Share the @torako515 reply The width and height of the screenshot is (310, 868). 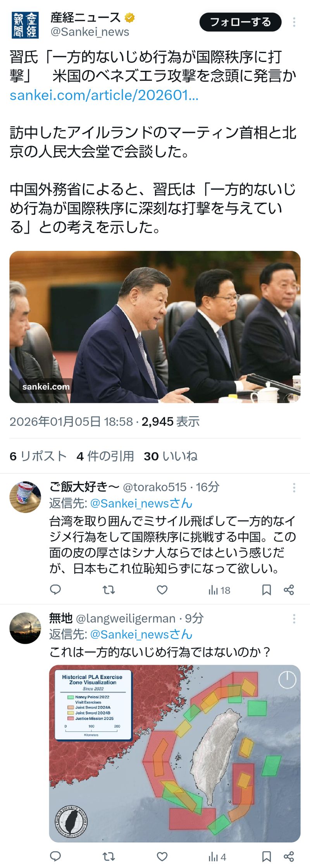coord(289,590)
